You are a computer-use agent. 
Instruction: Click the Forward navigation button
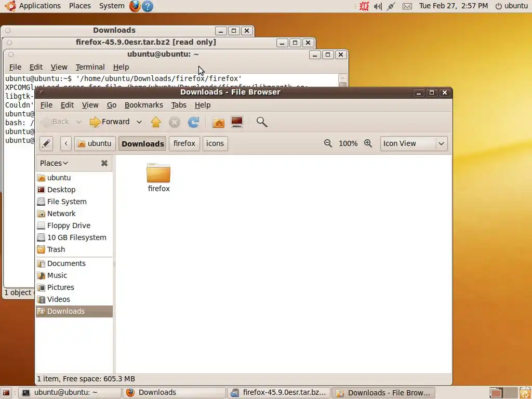tap(110, 122)
